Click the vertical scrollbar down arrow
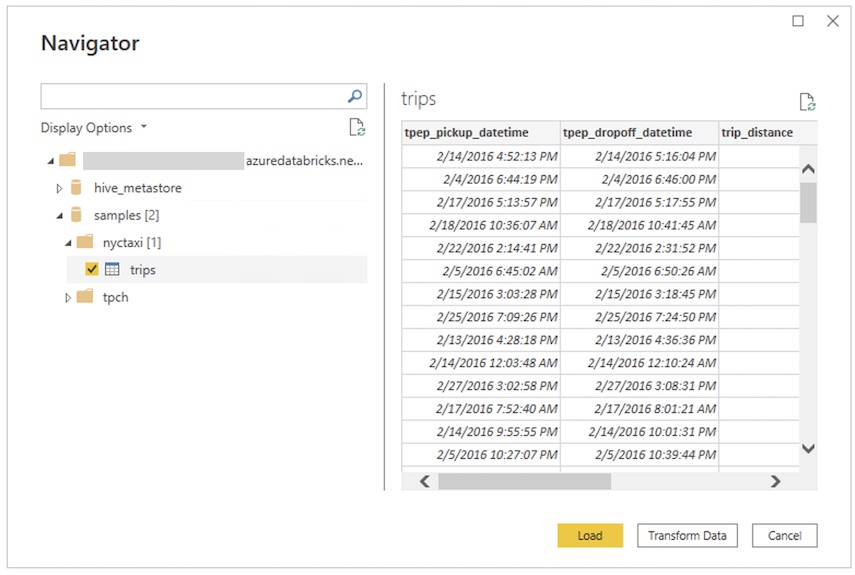This screenshot has height=575, width=855. pyautogui.click(x=808, y=449)
